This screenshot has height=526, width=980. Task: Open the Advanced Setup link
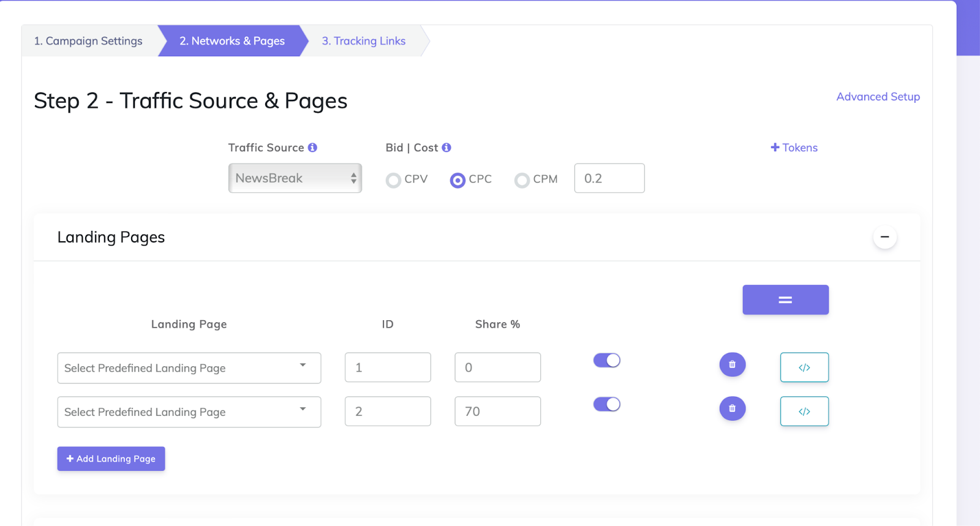(x=878, y=97)
